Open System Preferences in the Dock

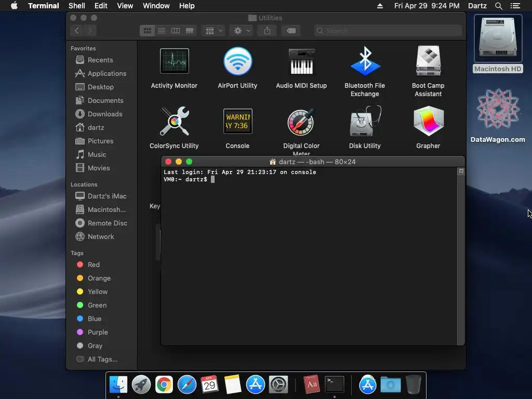pos(278,384)
